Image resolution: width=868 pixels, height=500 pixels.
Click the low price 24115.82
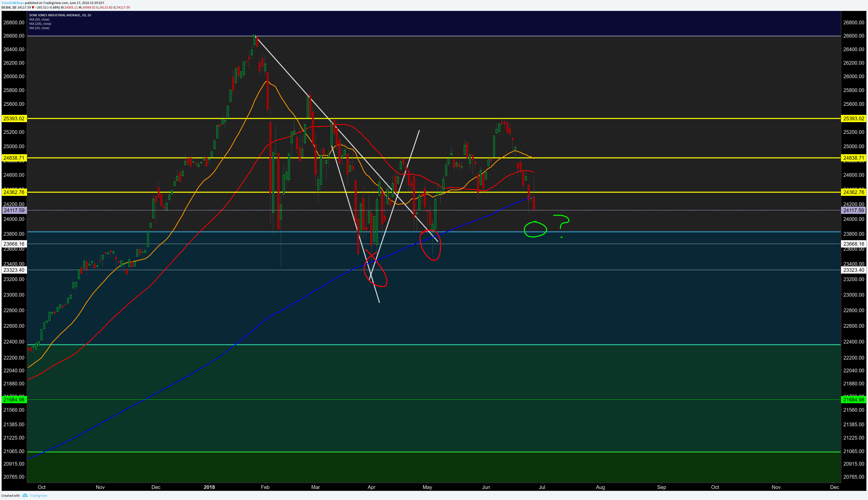[106, 8]
